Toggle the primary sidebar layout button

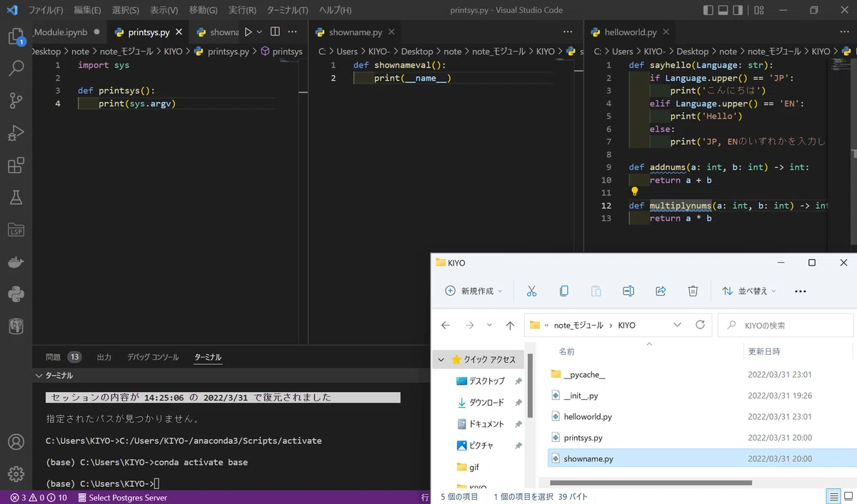[x=708, y=10]
